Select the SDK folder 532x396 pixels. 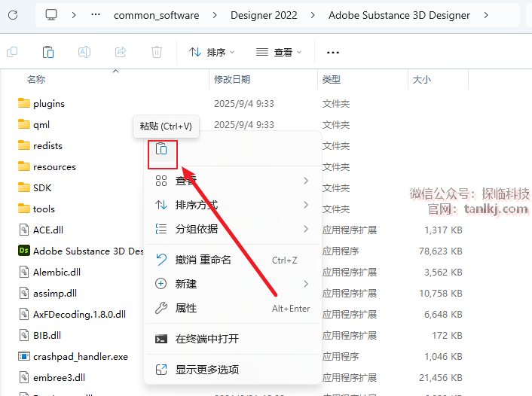[x=35, y=187]
